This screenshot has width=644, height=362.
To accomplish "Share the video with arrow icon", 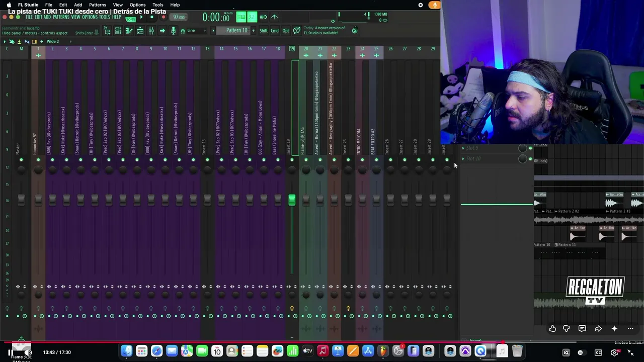I will pyautogui.click(x=598, y=329).
